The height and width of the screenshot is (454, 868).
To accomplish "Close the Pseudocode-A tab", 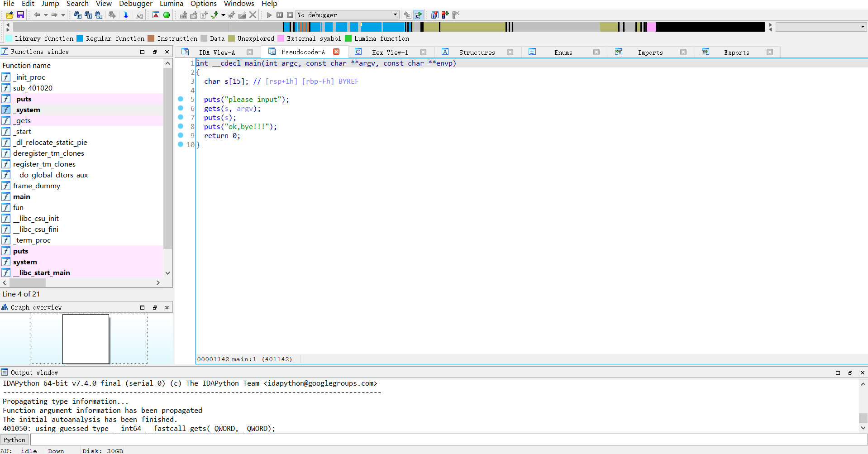I will 336,52.
